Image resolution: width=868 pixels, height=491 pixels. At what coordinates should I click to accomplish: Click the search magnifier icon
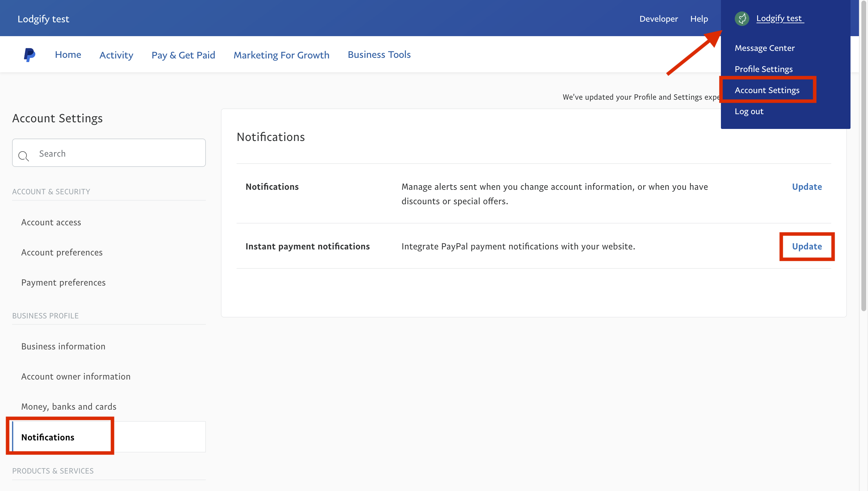24,155
